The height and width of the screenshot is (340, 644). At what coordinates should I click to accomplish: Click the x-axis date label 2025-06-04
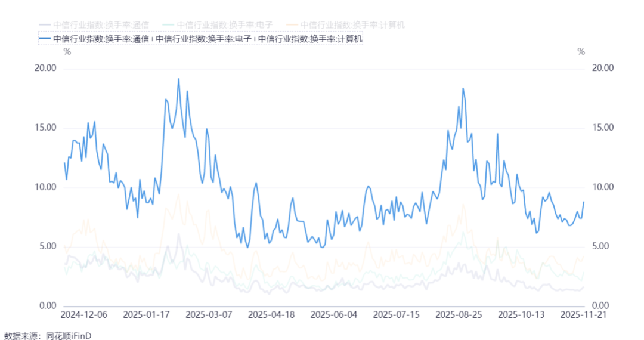coord(334,315)
